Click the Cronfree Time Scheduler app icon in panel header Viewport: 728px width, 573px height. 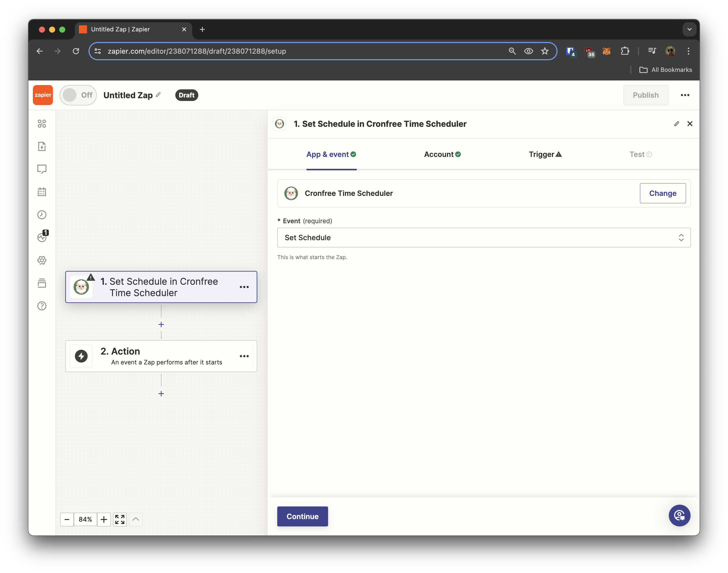(x=279, y=124)
